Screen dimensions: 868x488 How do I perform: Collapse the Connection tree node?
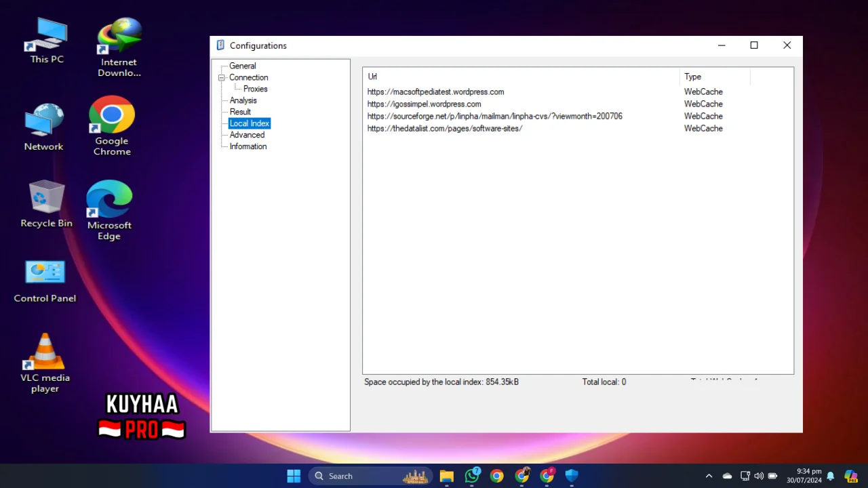pos(221,77)
